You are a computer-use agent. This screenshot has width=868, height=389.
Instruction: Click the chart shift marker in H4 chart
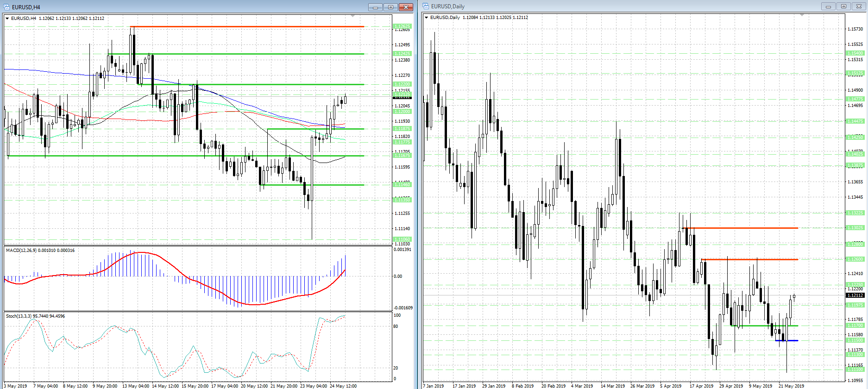point(352,16)
